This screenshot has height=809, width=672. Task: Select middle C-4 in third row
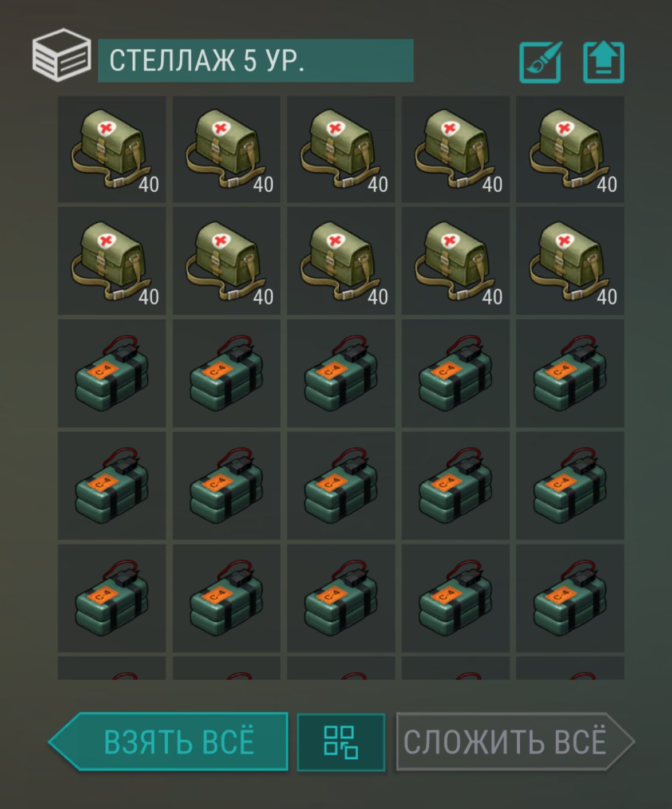click(341, 373)
